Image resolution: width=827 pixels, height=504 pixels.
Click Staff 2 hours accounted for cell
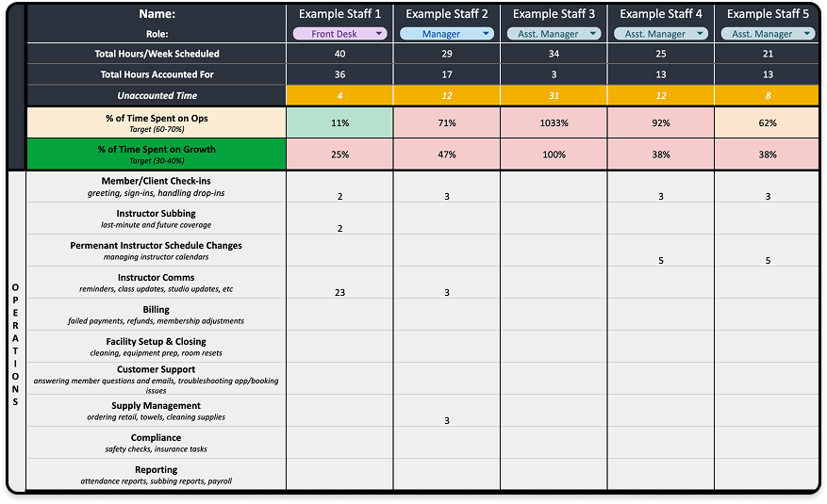[447, 74]
